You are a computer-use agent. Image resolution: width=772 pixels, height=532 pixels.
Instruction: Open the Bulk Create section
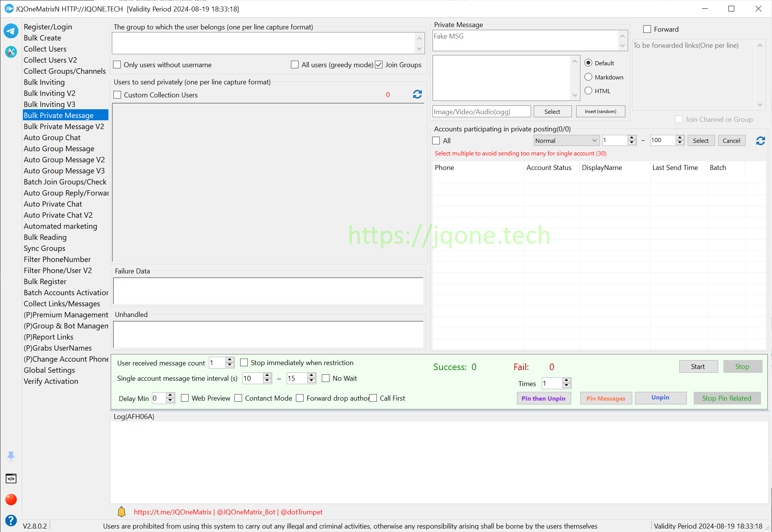(x=42, y=38)
